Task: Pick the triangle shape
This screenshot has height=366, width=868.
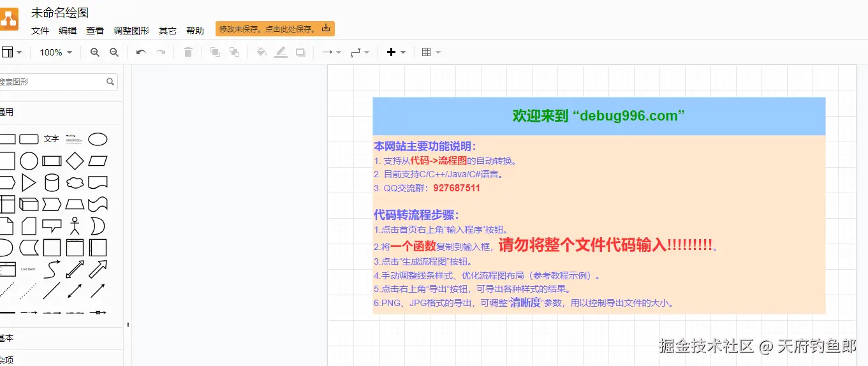Action: pos(29,183)
